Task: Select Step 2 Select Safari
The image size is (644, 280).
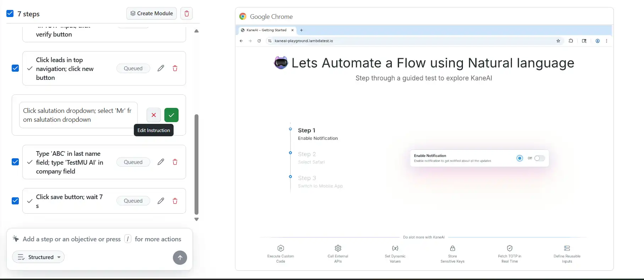Action: [311, 158]
